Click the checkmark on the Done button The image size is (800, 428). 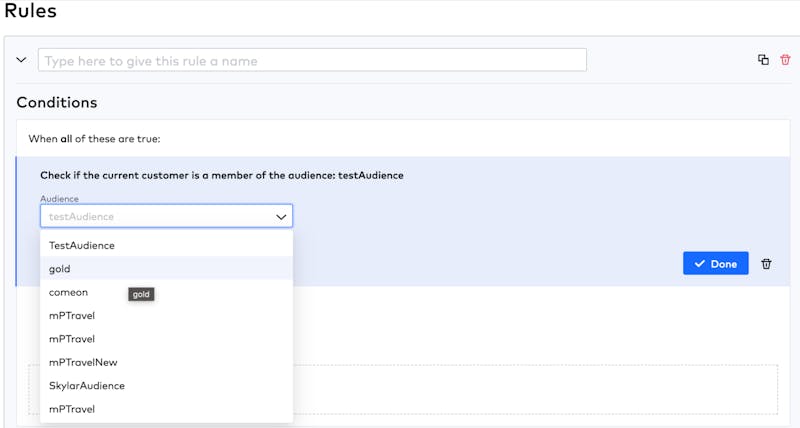point(699,263)
